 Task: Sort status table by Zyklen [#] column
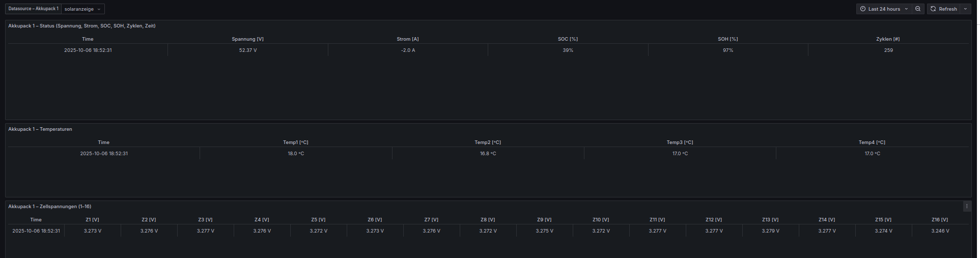(888, 39)
